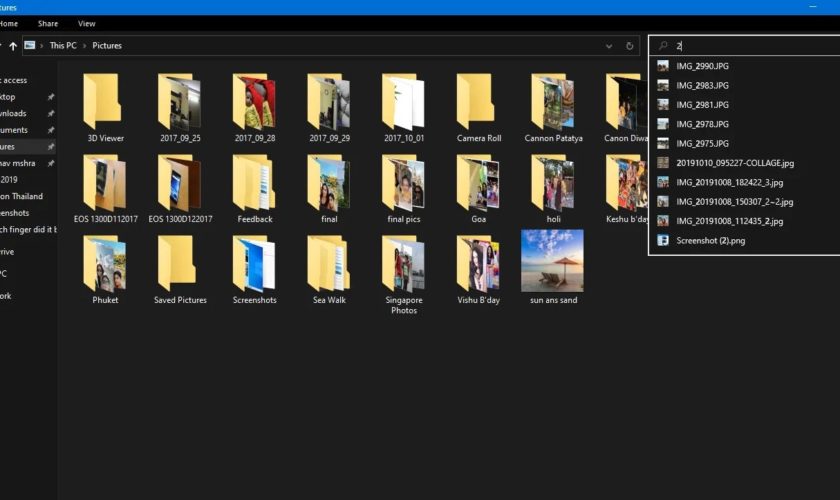Viewport: 840px width, 500px height.
Task: Pick Screenshot (2).png search suggestion
Action: 710,240
